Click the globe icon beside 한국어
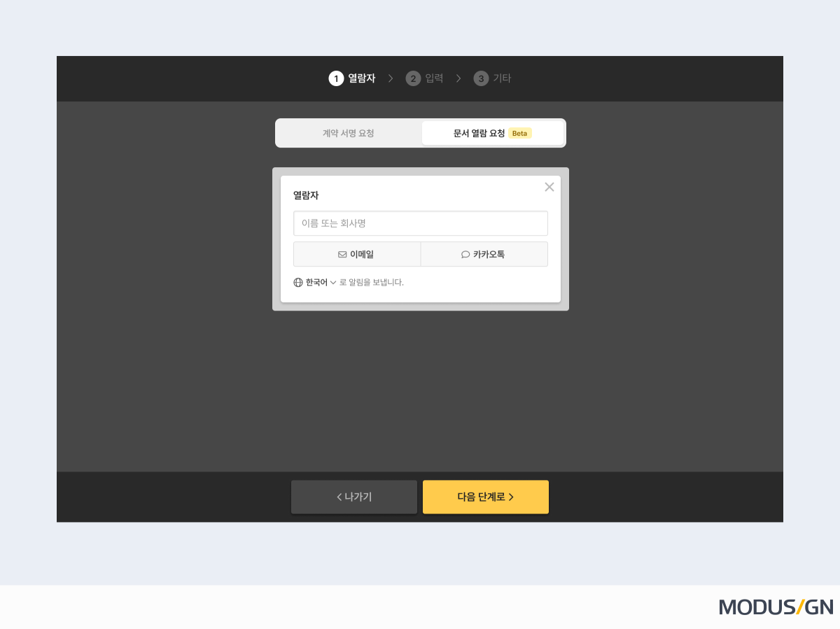This screenshot has height=629, width=840. click(298, 283)
